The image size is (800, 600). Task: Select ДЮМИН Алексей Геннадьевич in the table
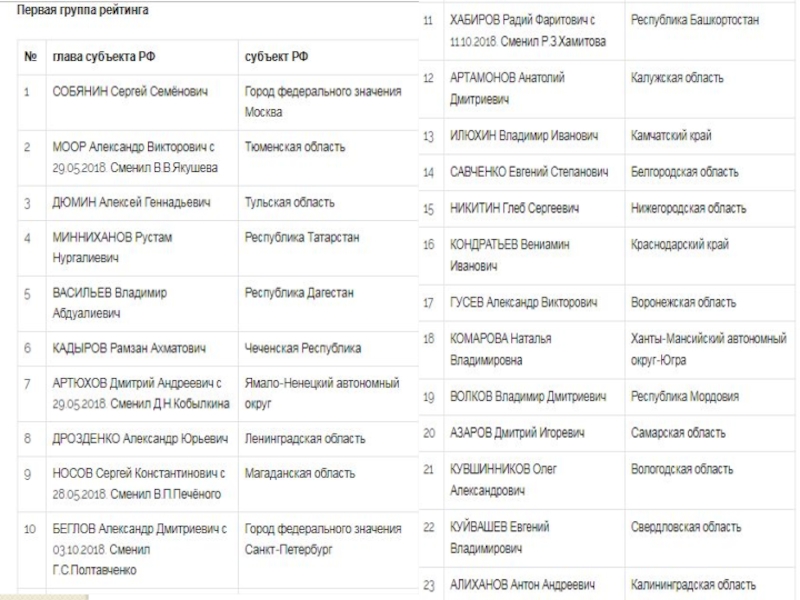click(131, 202)
